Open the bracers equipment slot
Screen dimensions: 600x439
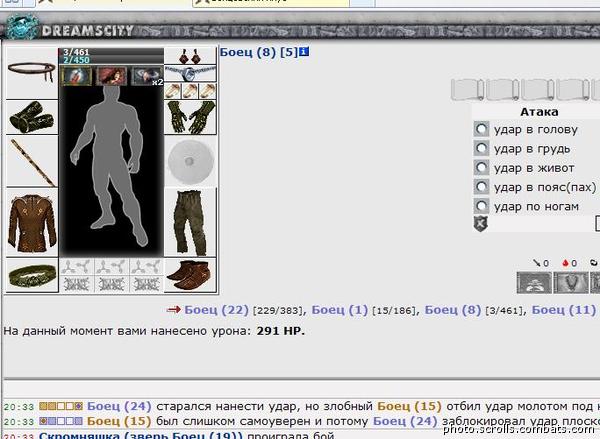32,117
